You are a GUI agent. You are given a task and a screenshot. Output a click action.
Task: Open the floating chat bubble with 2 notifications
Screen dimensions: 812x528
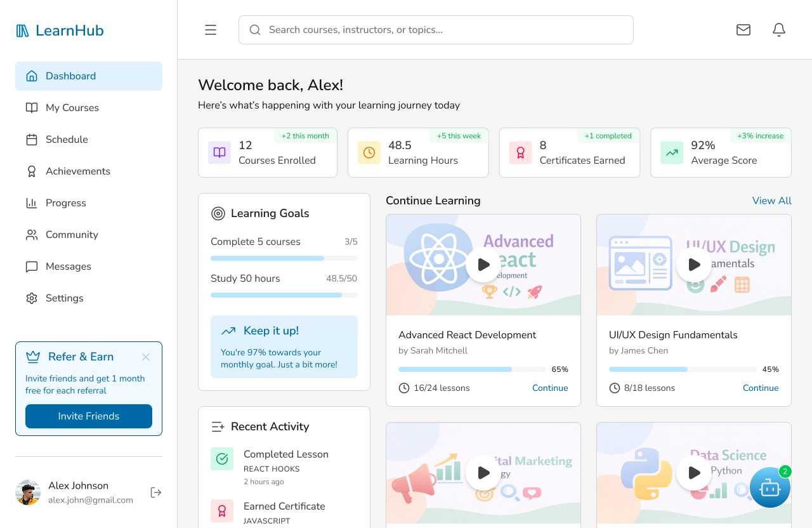(769, 487)
